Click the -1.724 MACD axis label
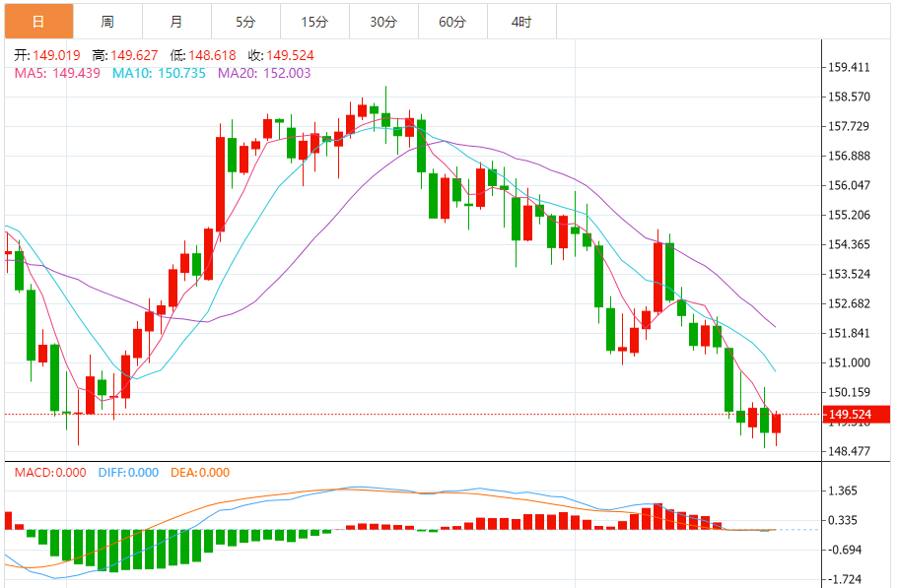Viewport: 898px width, 588px height. [845, 579]
